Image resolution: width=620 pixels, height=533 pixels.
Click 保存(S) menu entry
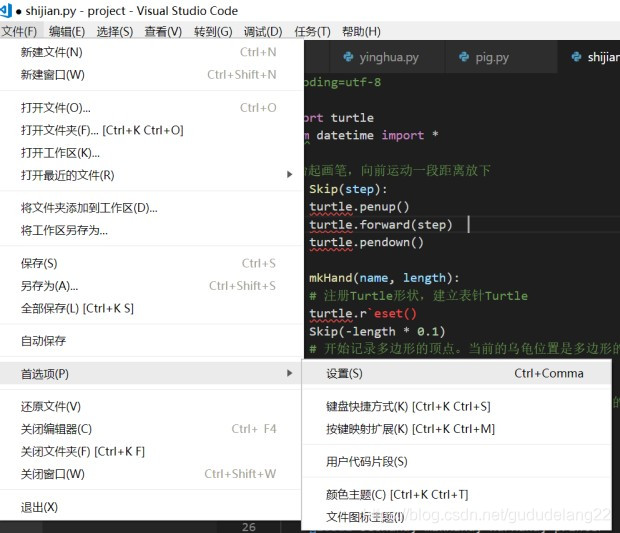click(x=152, y=263)
